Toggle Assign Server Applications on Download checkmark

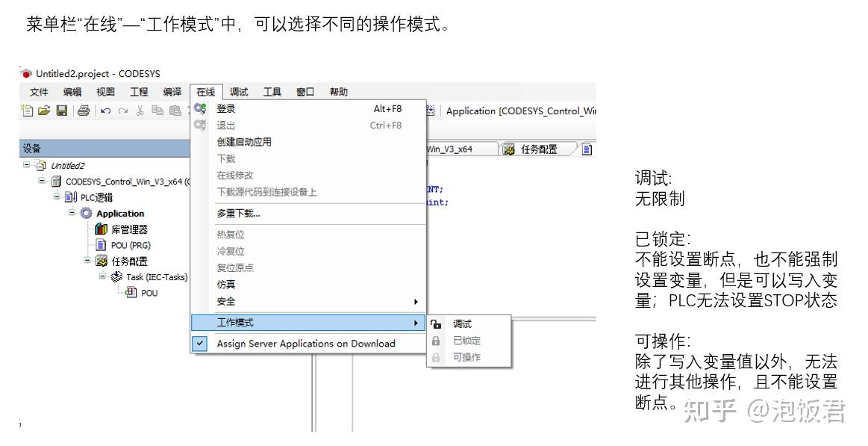tap(200, 344)
